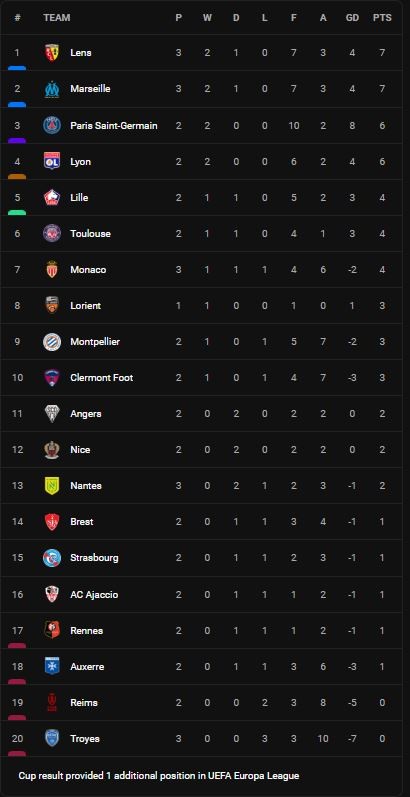This screenshot has height=797, width=410.
Task: Click the Strasbourg club logo
Action: 52,558
